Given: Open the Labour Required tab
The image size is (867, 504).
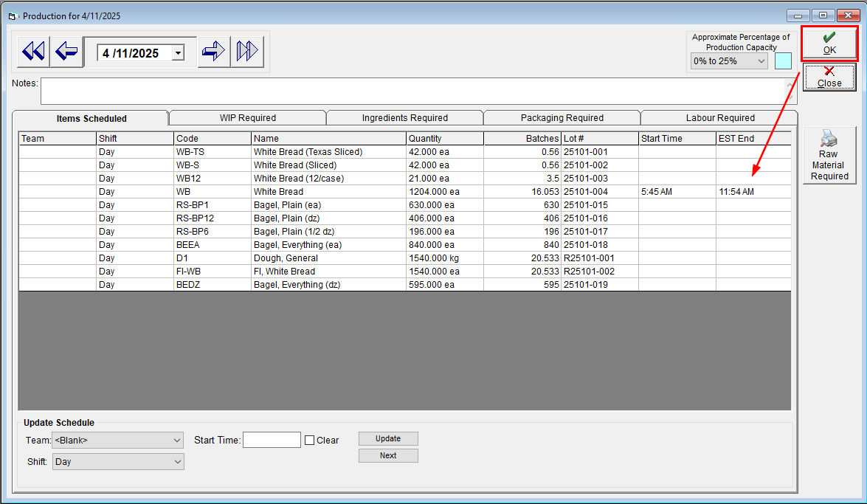Looking at the screenshot, I should point(720,118).
